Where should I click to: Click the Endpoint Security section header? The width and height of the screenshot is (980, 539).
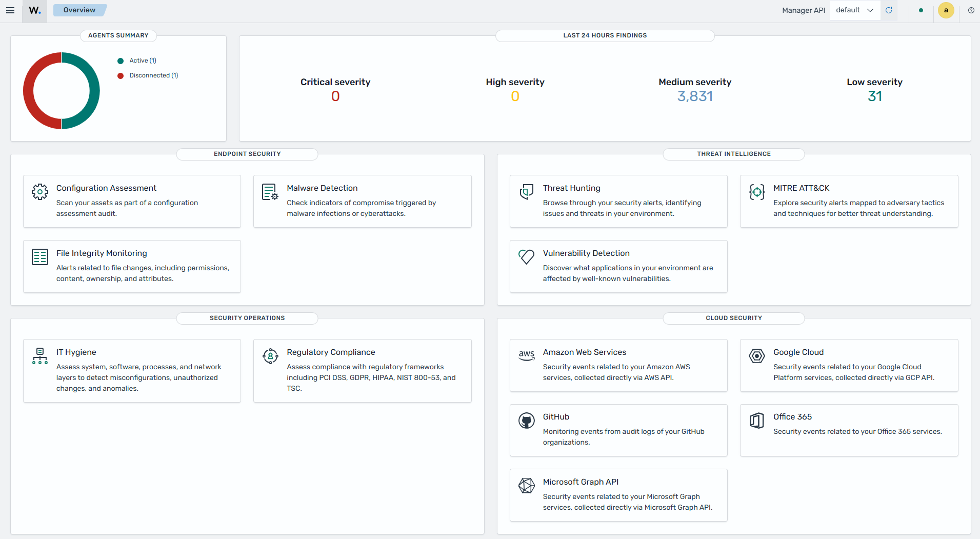tap(247, 154)
